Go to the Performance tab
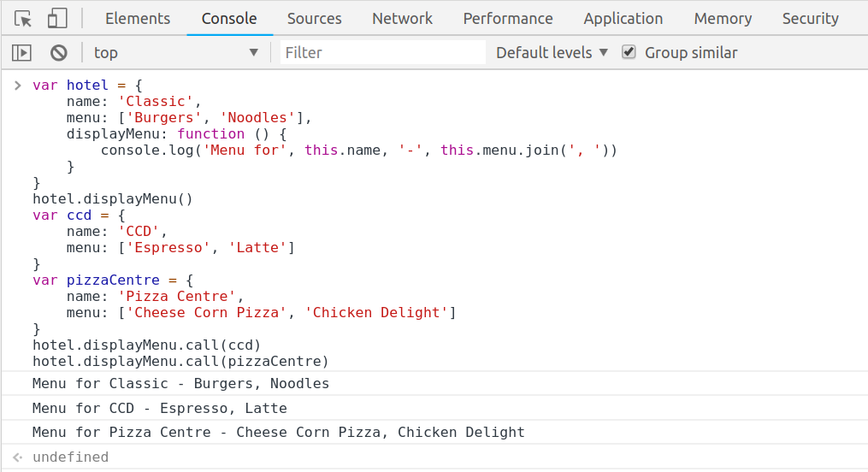Image resolution: width=868 pixels, height=472 pixels. pyautogui.click(x=508, y=18)
